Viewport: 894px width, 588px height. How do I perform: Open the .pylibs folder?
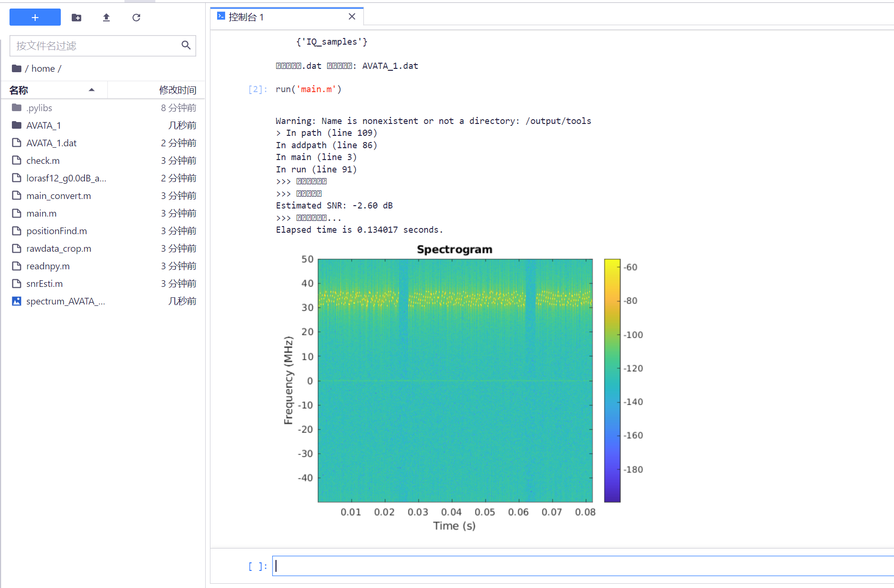(x=39, y=108)
